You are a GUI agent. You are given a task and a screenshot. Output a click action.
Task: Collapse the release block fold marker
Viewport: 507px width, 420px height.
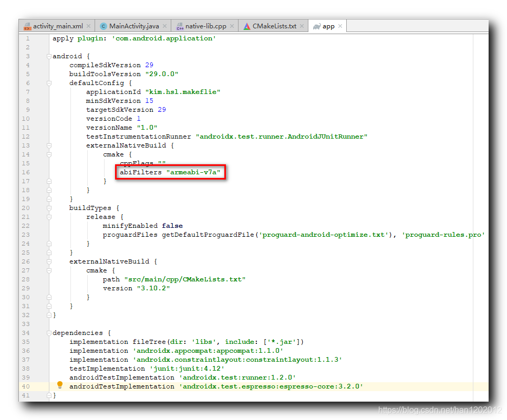[49, 217]
